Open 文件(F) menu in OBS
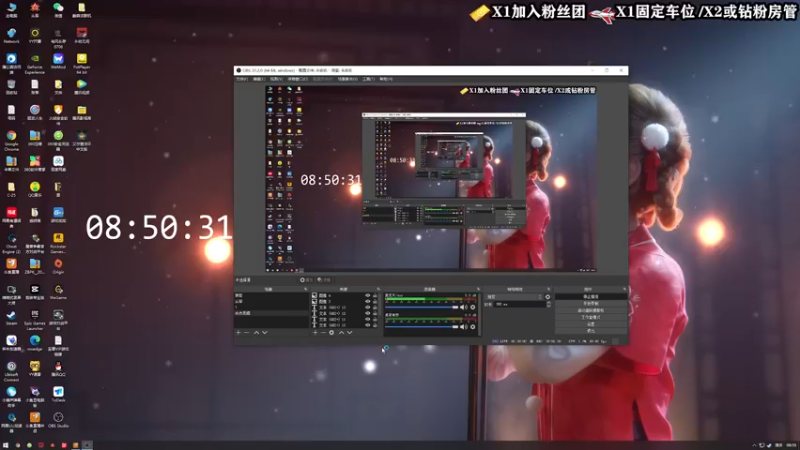The width and height of the screenshot is (800, 450). pyautogui.click(x=242, y=79)
